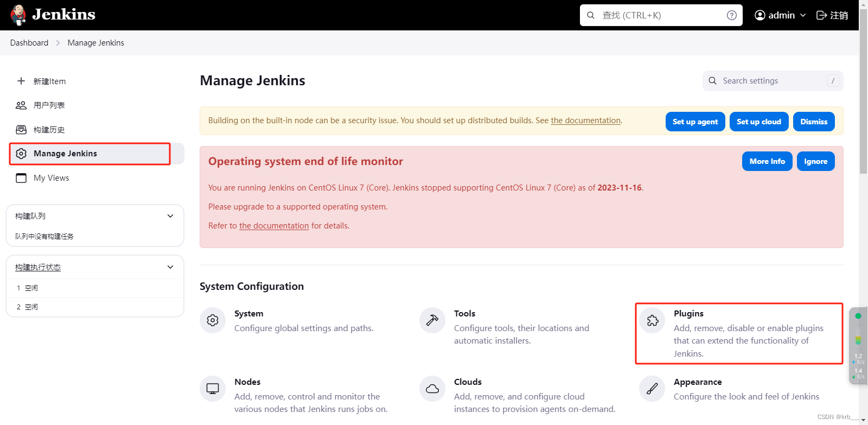Viewport: 868px width, 425px height.
Task: Click the plus icon for 新建Item
Action: point(21,81)
